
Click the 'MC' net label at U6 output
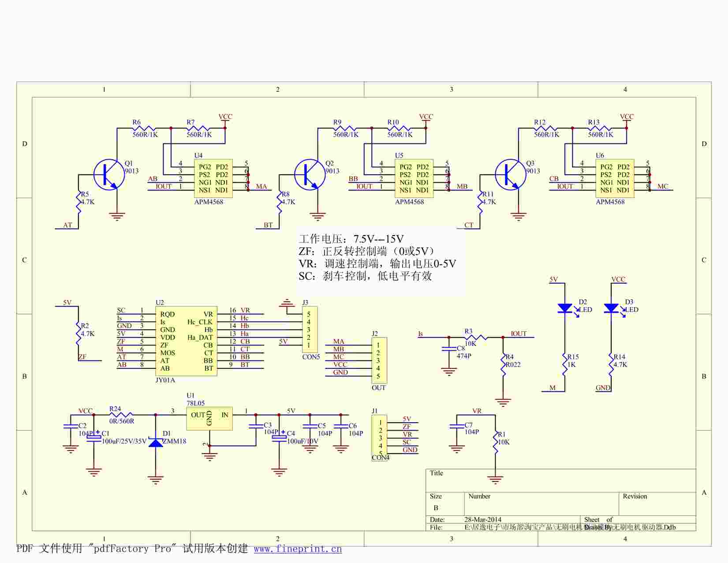click(663, 186)
